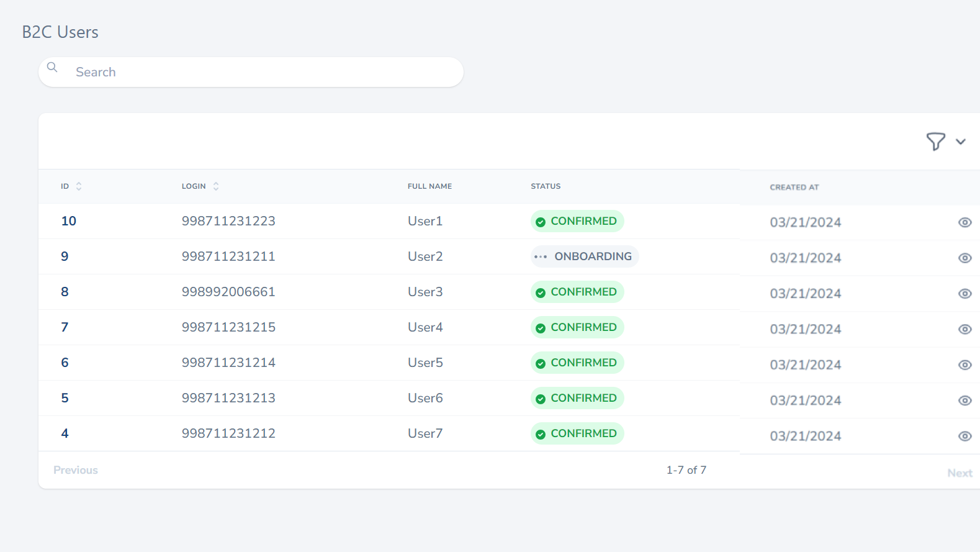Screen dimensions: 980x552
Task: Click the eye icon for User1 row
Action: 964,222
